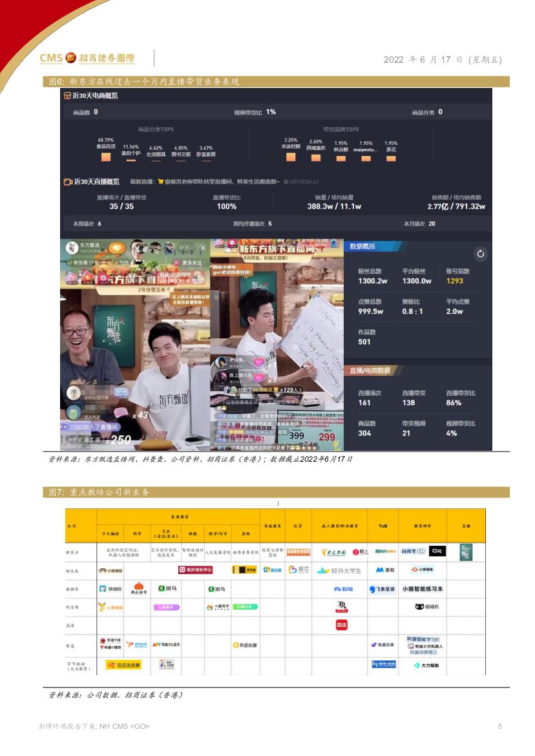Click the ToB column header in the table
Screen dimensions: 535x756
tap(383, 526)
